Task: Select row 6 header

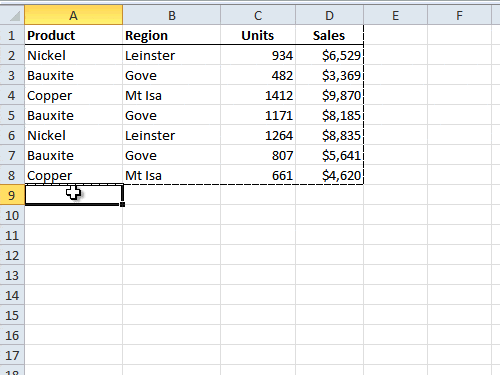Action: [x=12, y=135]
